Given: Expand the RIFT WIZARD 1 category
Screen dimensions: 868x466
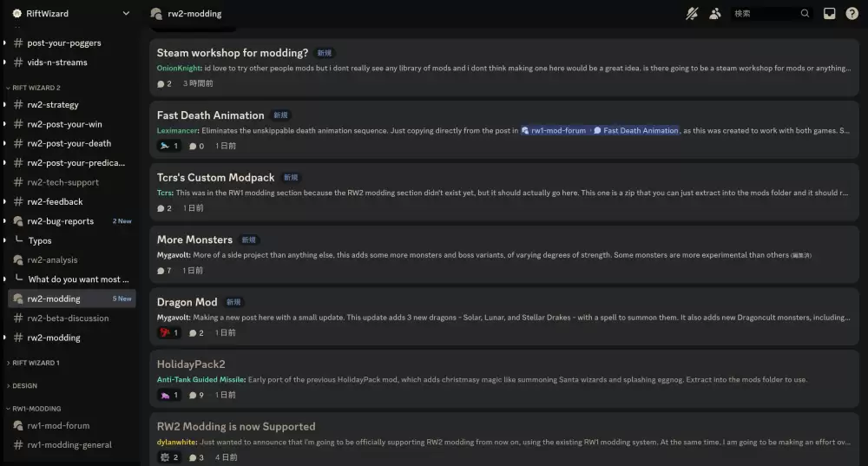Looking at the screenshot, I should [x=35, y=363].
